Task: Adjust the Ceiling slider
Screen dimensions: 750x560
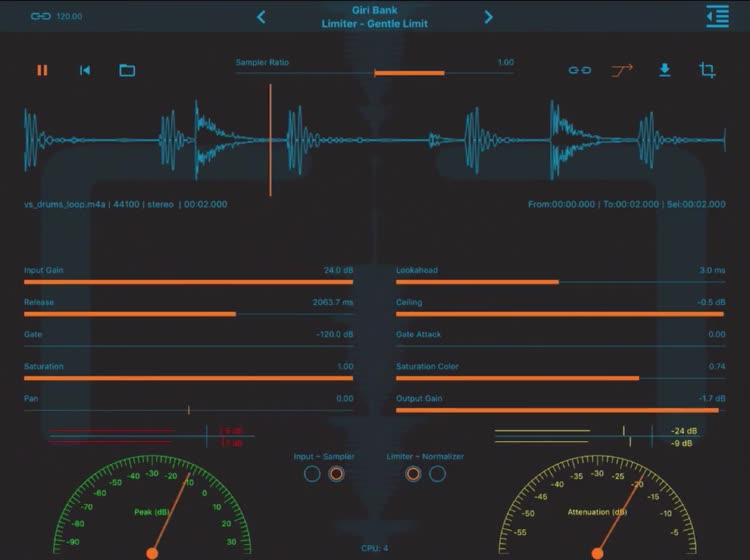Action: click(561, 314)
